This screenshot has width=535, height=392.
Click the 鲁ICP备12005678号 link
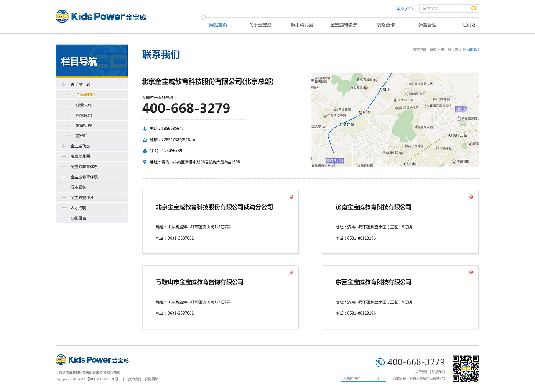(x=103, y=379)
